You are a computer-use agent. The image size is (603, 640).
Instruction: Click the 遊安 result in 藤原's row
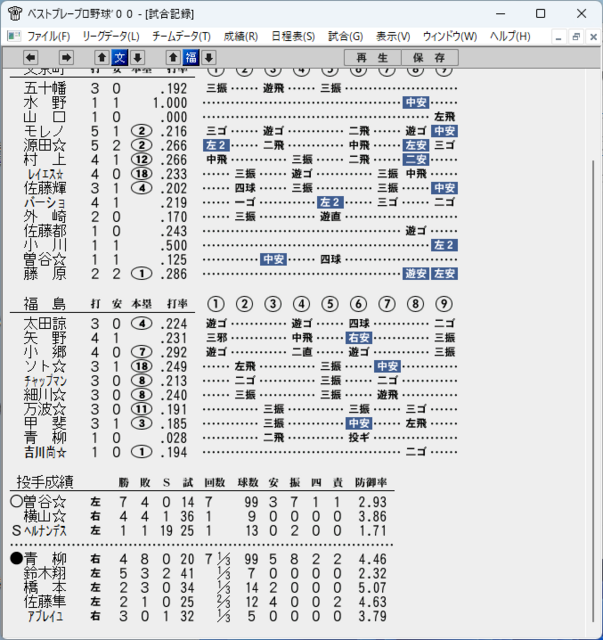[416, 274]
